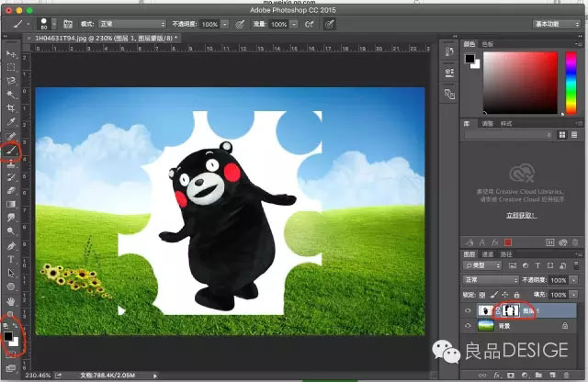Image resolution: width=588 pixels, height=382 pixels.
Task: Click the trash icon to delete layer
Action: 569,376
